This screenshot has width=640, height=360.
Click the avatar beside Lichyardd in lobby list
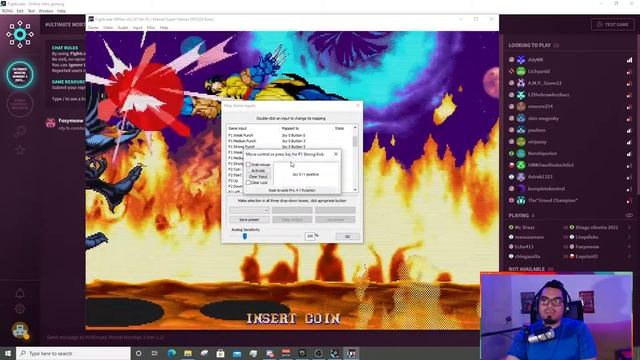[x=521, y=71]
